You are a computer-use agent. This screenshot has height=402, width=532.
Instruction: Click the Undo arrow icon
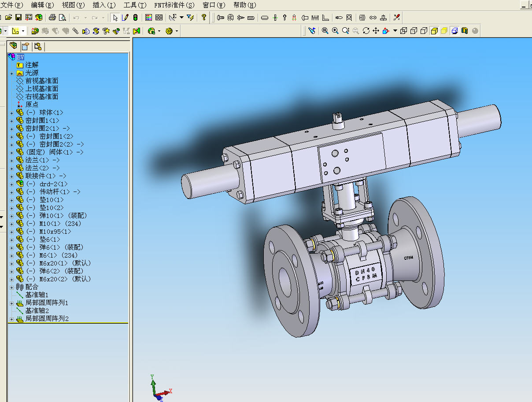(x=76, y=18)
